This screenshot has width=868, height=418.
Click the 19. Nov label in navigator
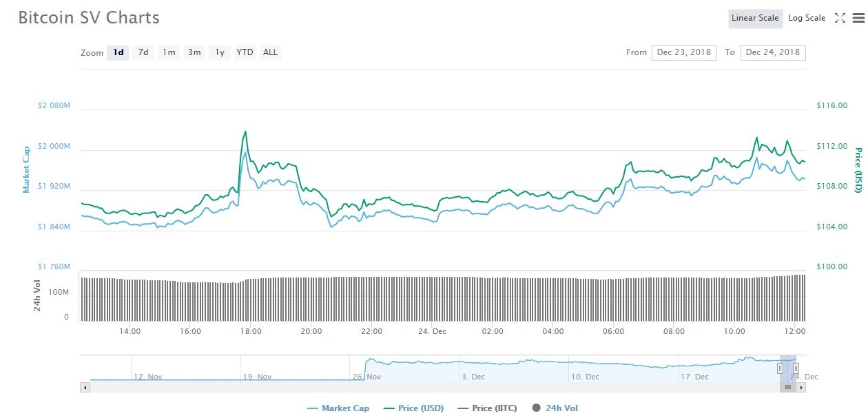click(256, 377)
